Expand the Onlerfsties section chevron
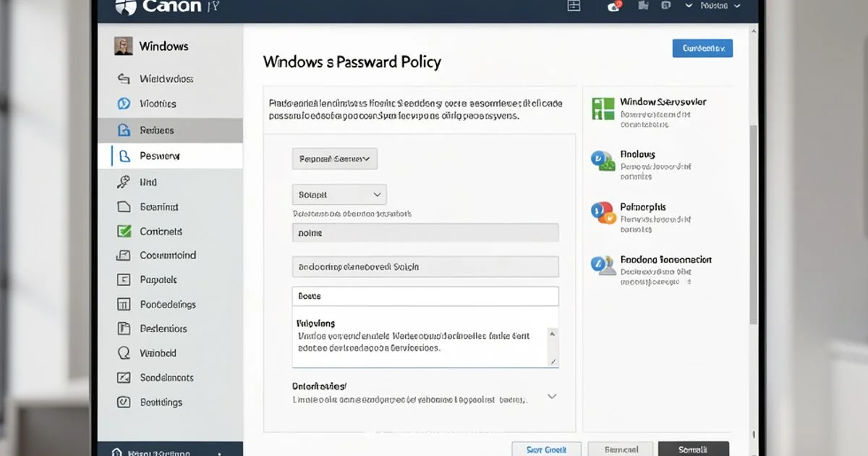 click(552, 396)
